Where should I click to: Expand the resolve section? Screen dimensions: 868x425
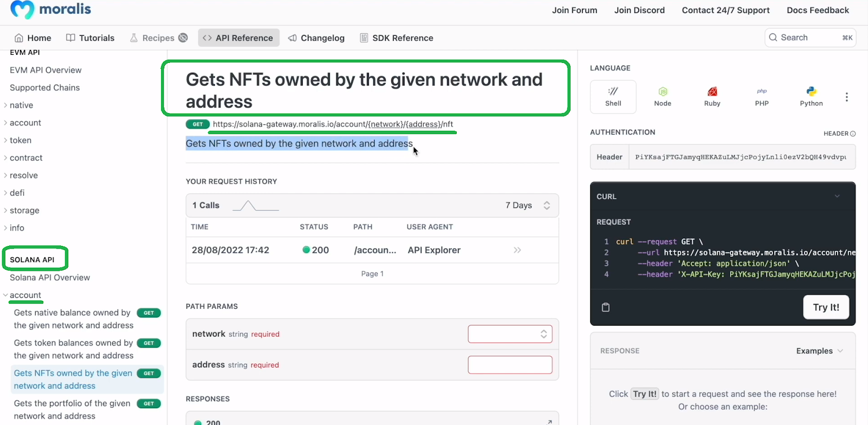[x=22, y=175]
